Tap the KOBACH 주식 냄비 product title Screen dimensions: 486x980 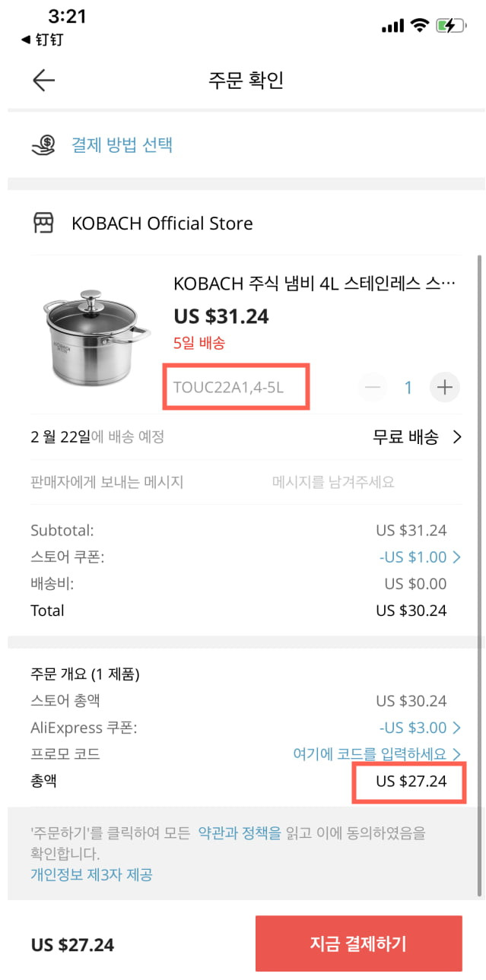[x=315, y=284]
